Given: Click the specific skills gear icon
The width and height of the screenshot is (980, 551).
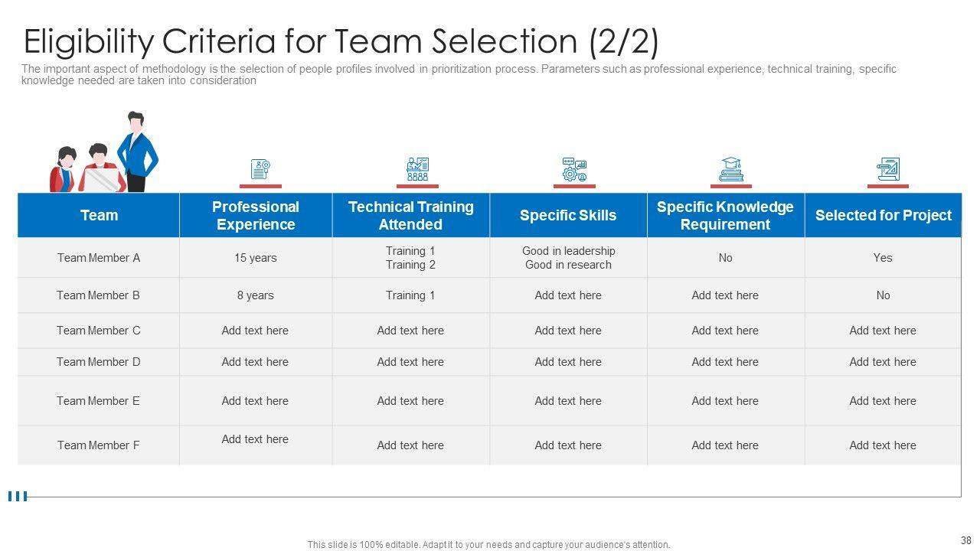Looking at the screenshot, I should (x=573, y=169).
